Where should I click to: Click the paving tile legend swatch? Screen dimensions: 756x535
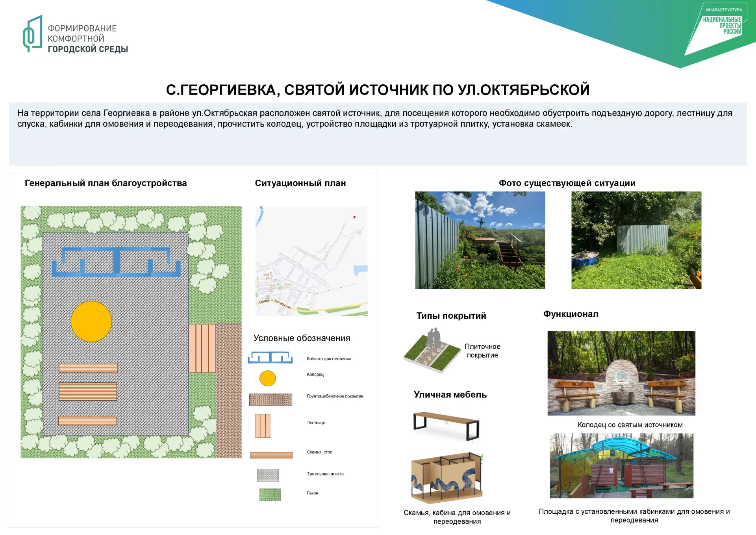268,475
